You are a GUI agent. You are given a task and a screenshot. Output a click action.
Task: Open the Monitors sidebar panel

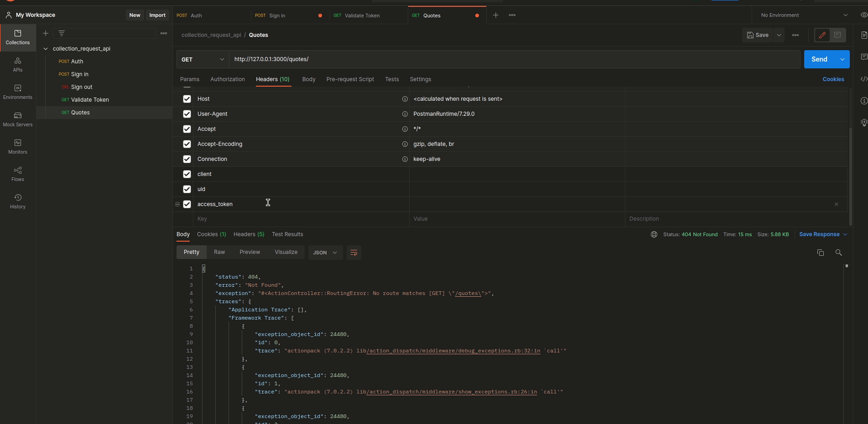click(x=18, y=147)
